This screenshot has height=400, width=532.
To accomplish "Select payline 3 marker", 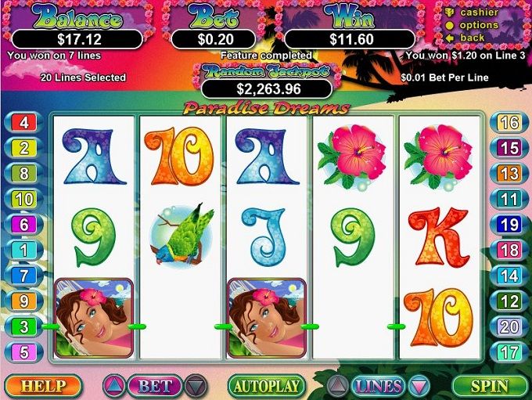I will pyautogui.click(x=24, y=326).
